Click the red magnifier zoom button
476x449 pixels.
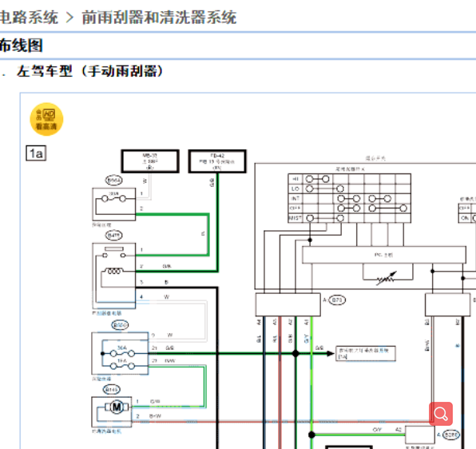pyautogui.click(x=441, y=414)
